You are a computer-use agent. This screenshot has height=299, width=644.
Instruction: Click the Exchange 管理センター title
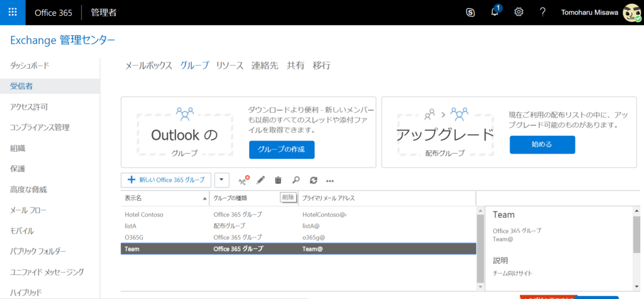[x=62, y=40]
